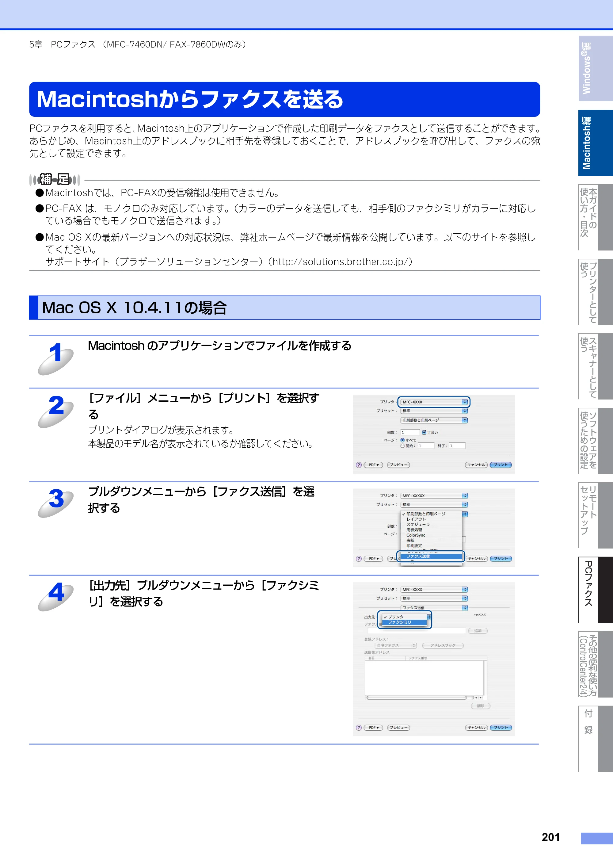Click the 終了 end page input field
This screenshot has height=868, width=613.
point(457,446)
